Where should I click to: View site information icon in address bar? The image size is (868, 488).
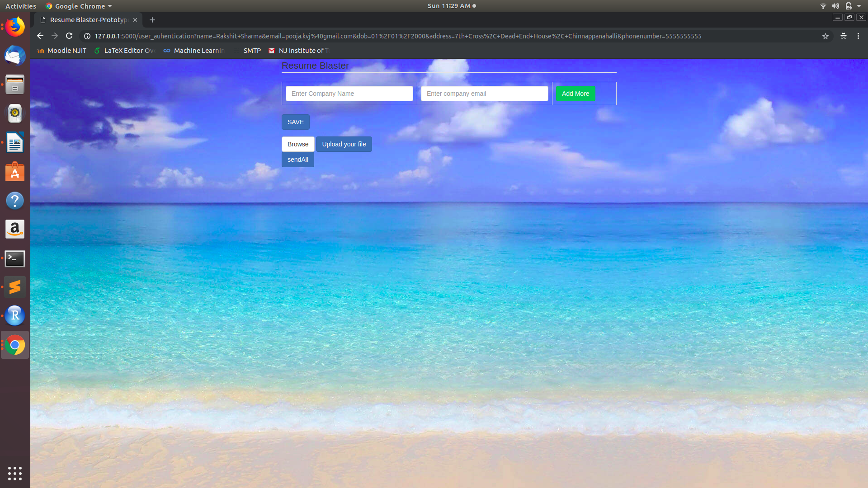click(x=87, y=36)
